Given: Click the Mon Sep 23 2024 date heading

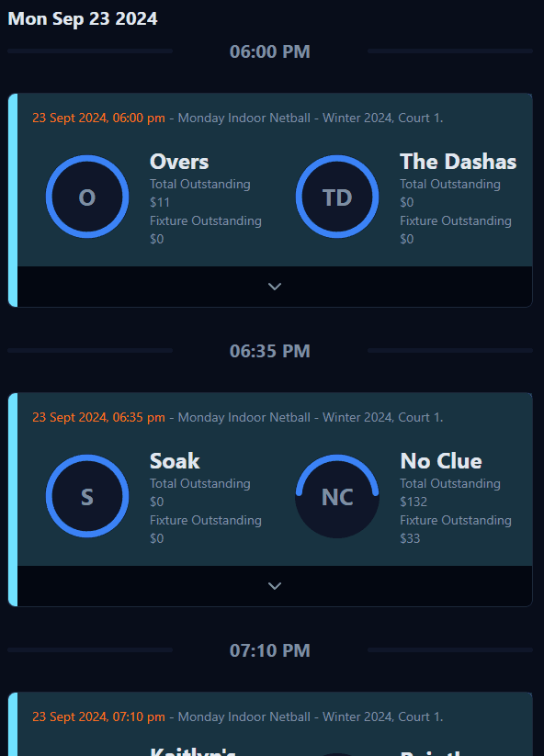Looking at the screenshot, I should click(x=83, y=18).
